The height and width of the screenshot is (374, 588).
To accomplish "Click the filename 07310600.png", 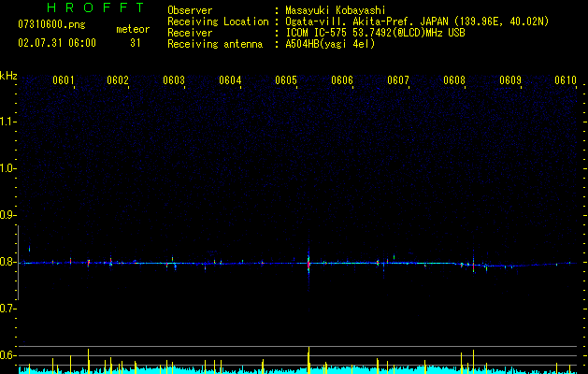I will (51, 25).
